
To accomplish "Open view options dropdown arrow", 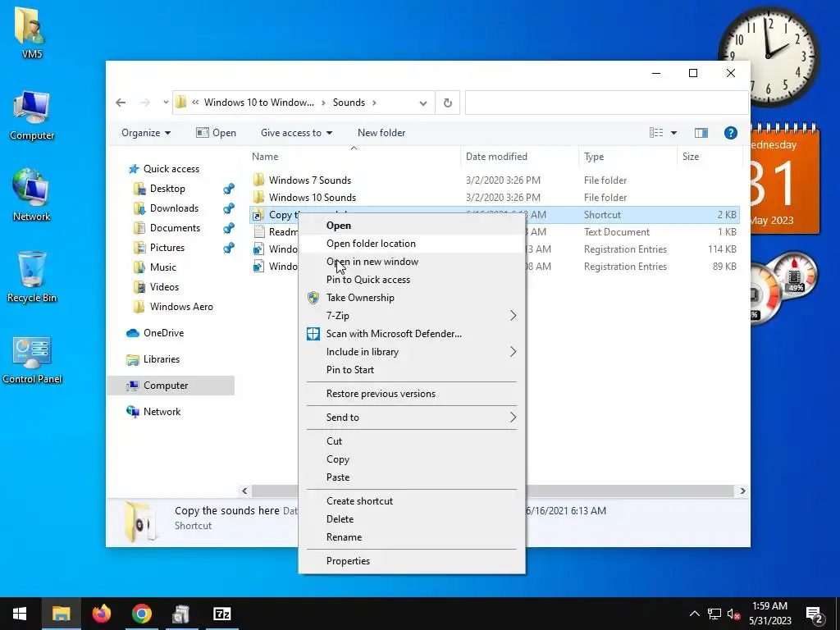I will click(674, 133).
